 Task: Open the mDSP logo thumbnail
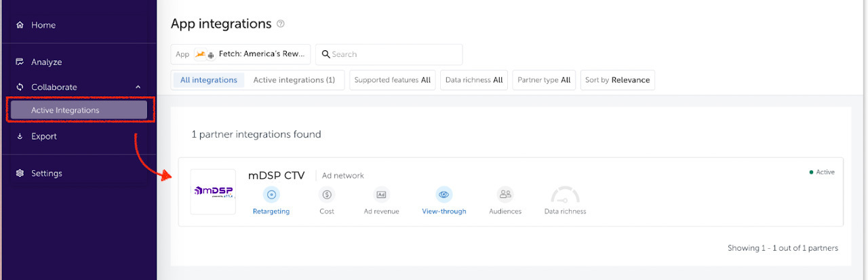pyautogui.click(x=213, y=192)
